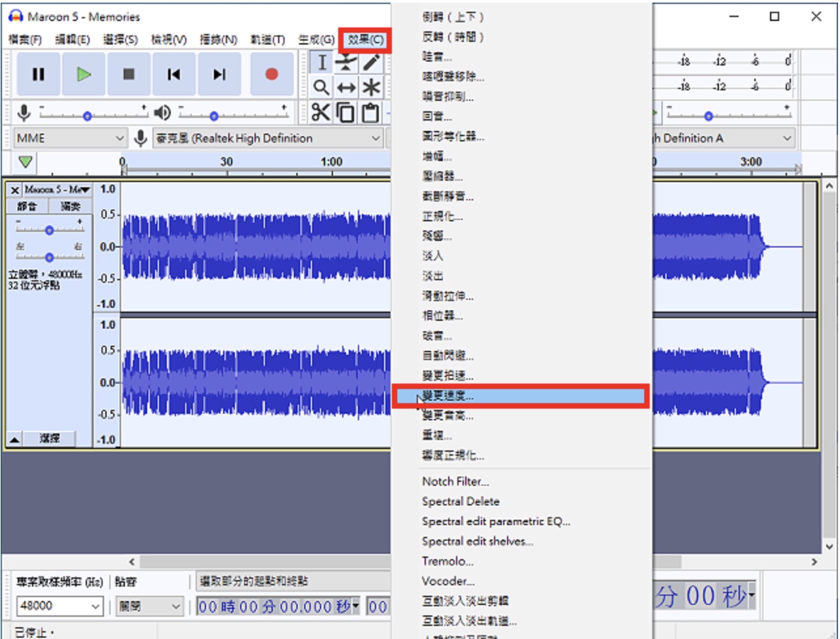Screen dimensions: 840x639
Task: Click the microphone icon beside recording volume slider
Action: [24, 113]
